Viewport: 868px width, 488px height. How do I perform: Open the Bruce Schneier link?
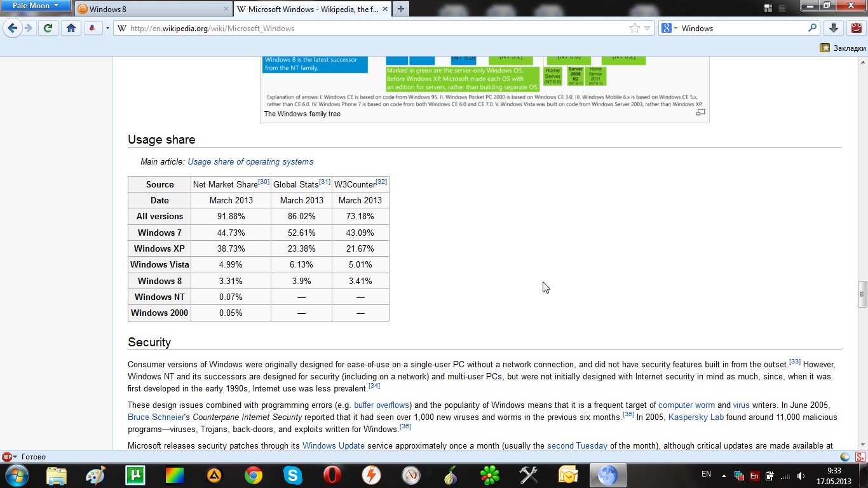coord(155,417)
